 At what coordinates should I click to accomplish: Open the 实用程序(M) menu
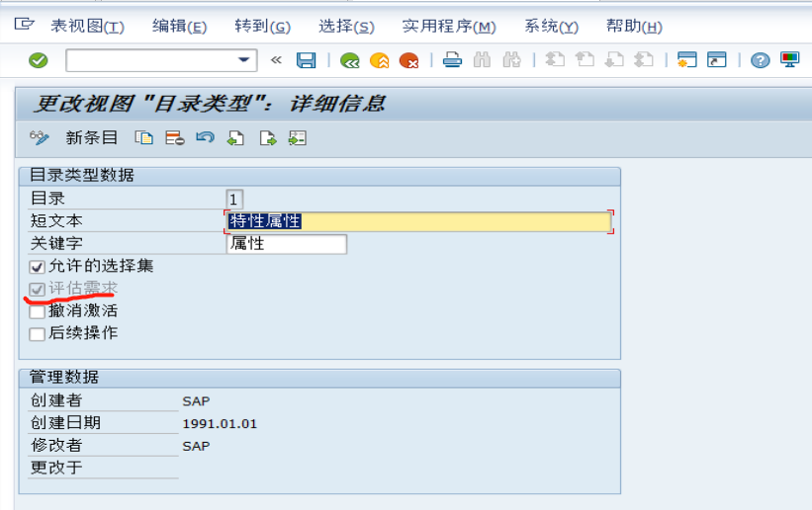(x=449, y=26)
